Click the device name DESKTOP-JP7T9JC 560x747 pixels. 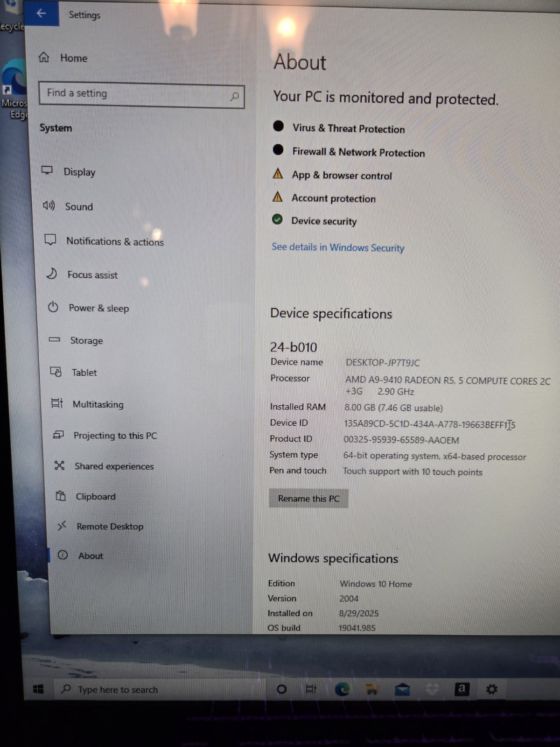383,362
